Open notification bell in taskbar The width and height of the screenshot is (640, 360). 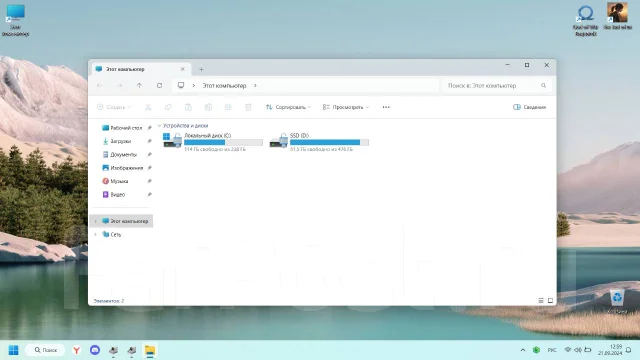(x=629, y=350)
